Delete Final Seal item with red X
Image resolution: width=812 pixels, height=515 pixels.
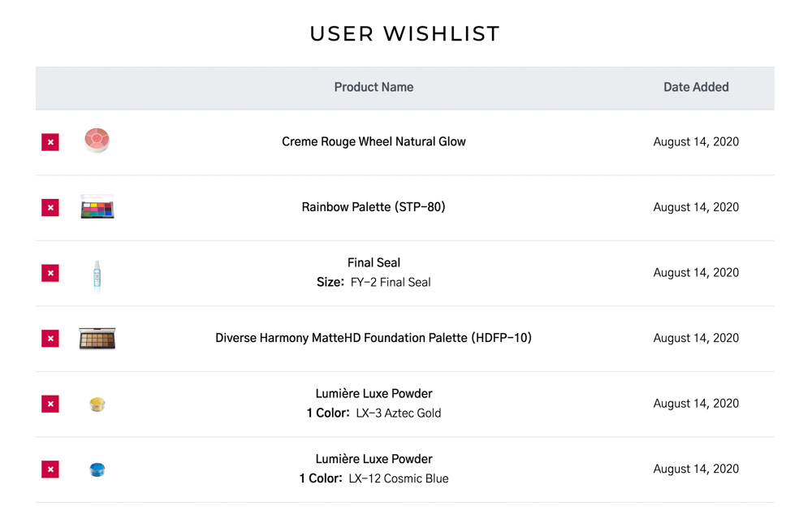point(50,273)
